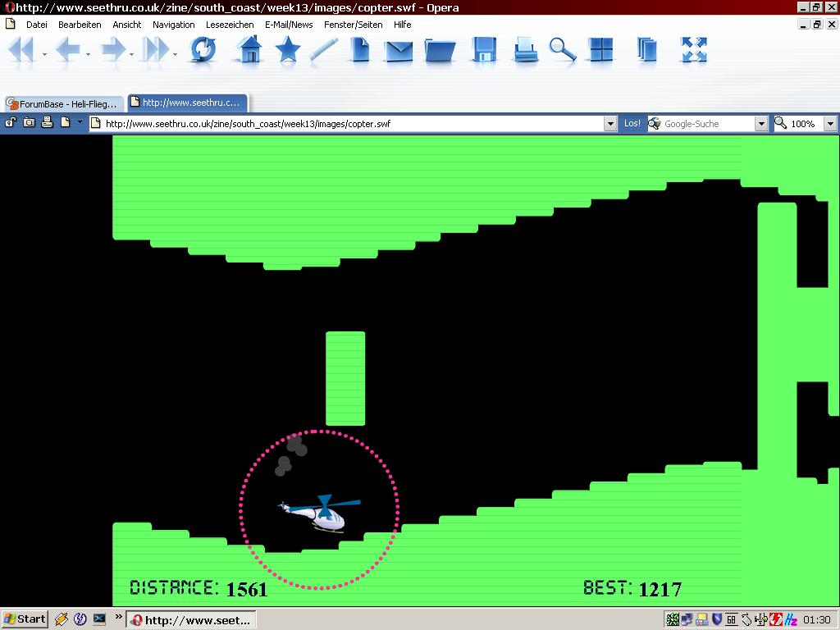Cascade windows with stacked pages icon

[x=647, y=50]
